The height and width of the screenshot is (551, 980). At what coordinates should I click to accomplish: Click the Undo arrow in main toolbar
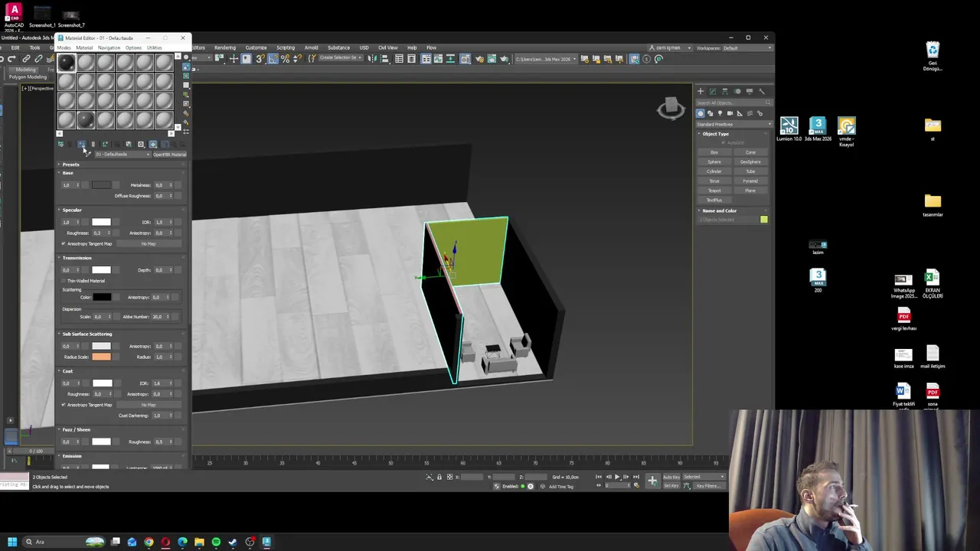[2, 59]
